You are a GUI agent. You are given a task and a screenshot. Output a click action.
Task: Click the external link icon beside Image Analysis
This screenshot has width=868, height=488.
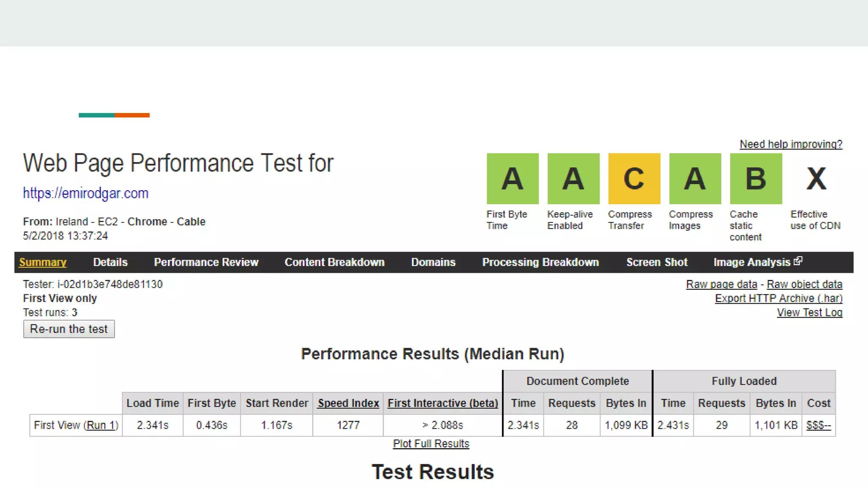point(798,261)
